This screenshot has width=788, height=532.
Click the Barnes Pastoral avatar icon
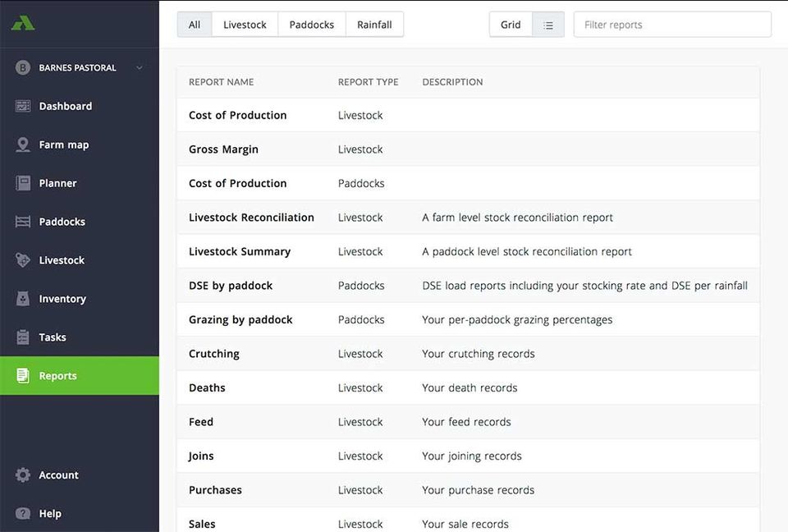(23, 67)
